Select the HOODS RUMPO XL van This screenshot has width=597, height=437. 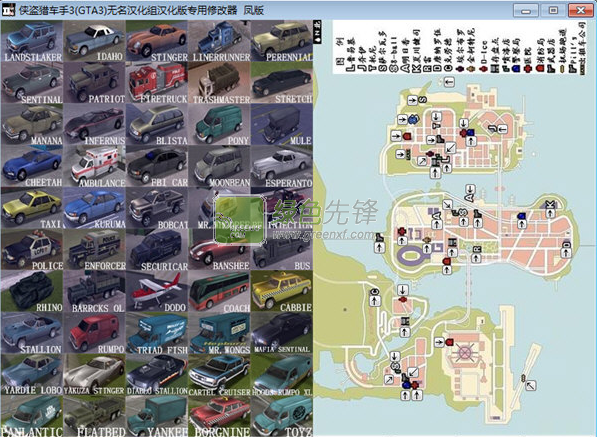click(282, 375)
